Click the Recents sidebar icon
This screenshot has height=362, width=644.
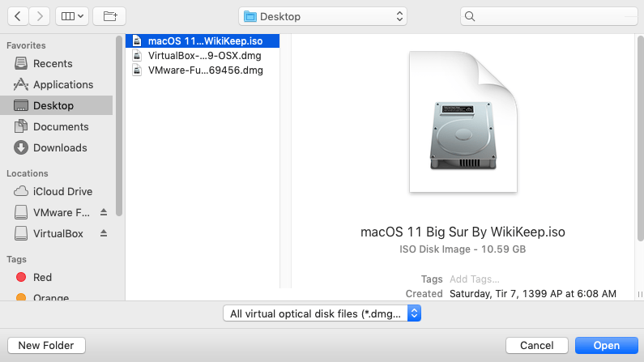pos(21,63)
